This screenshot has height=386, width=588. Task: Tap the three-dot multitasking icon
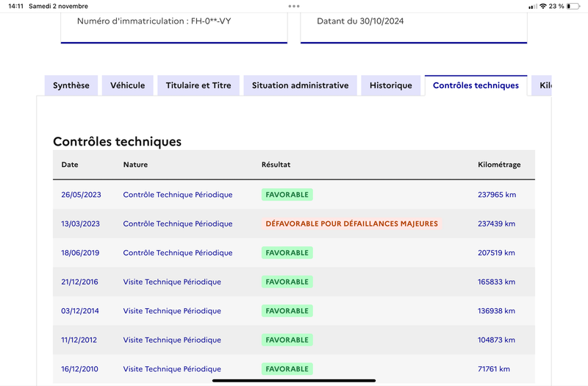294,6
